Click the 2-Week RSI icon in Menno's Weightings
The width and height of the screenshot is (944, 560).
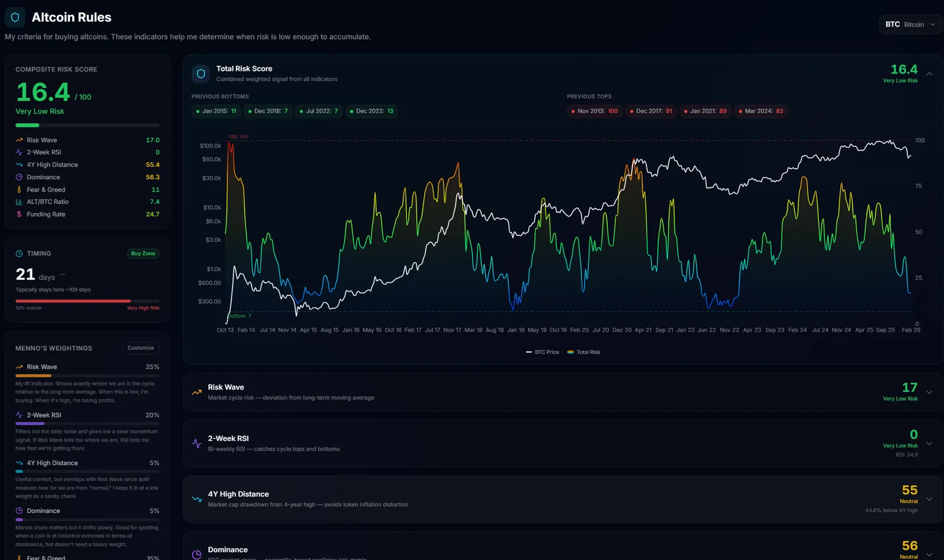pyautogui.click(x=19, y=415)
